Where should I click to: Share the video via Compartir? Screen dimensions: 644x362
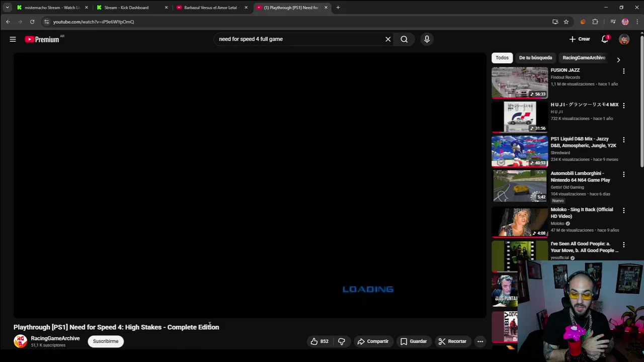point(373,341)
